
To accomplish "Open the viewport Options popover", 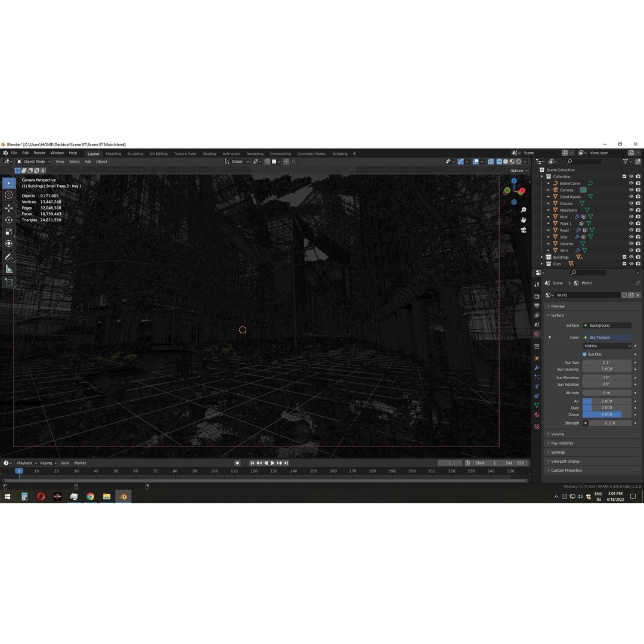I will click(519, 171).
